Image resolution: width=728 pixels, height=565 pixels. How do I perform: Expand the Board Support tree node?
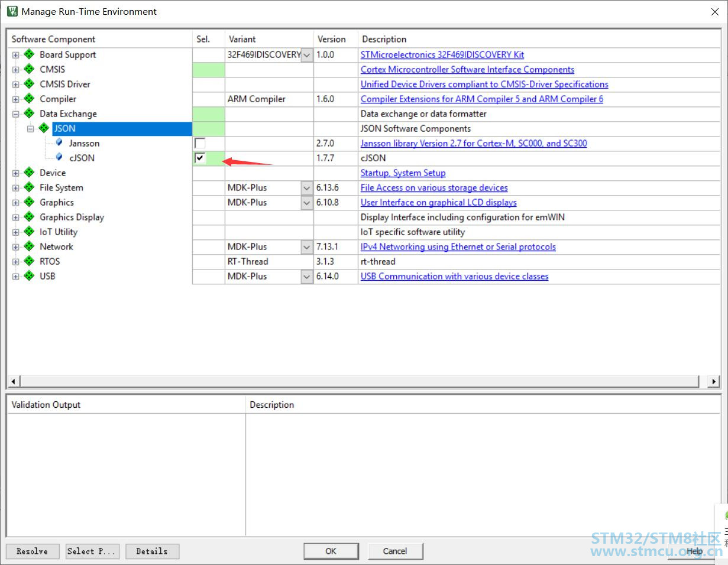point(15,55)
